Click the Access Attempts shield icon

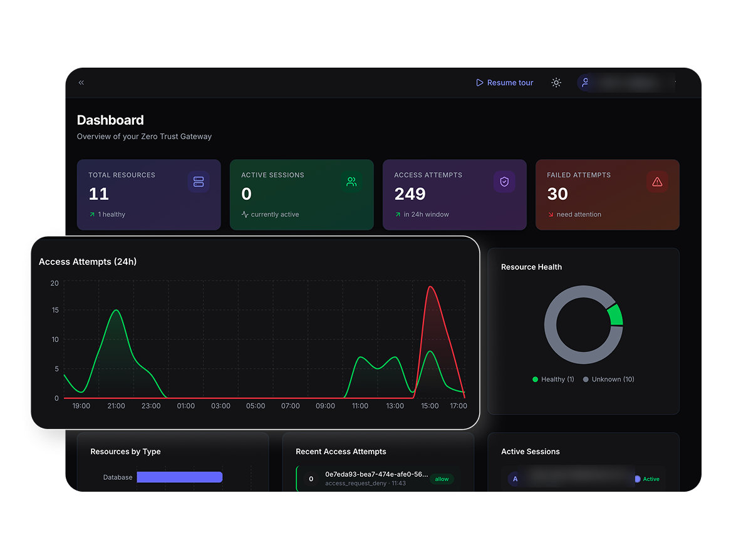[504, 182]
